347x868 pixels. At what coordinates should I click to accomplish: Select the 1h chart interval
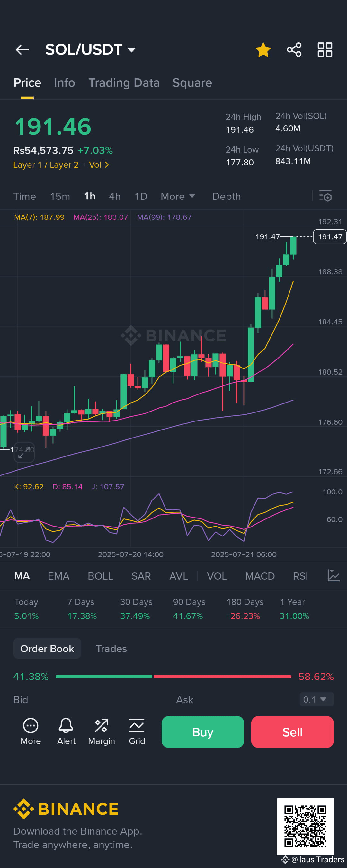[x=90, y=197]
